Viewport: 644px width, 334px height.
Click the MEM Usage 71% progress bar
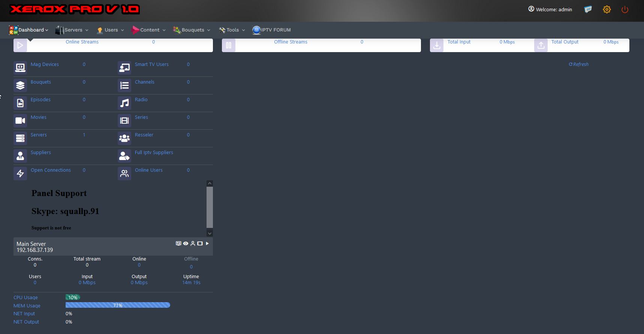(118, 305)
